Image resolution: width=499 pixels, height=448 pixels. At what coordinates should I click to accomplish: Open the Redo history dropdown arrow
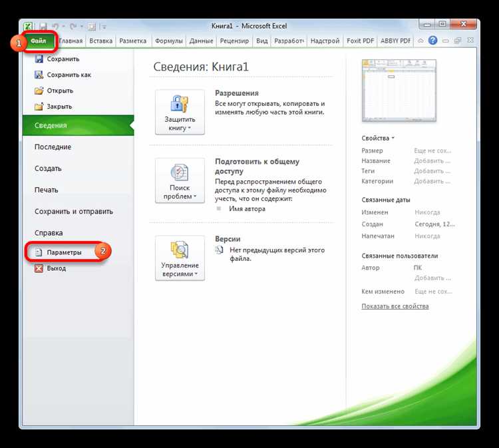[x=82, y=27]
